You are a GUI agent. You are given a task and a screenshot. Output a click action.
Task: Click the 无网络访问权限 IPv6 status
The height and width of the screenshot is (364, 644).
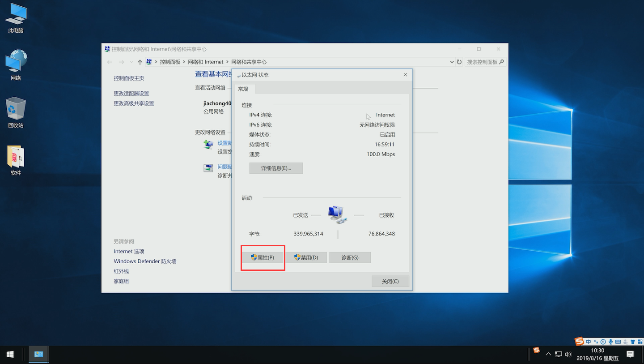pyautogui.click(x=377, y=125)
